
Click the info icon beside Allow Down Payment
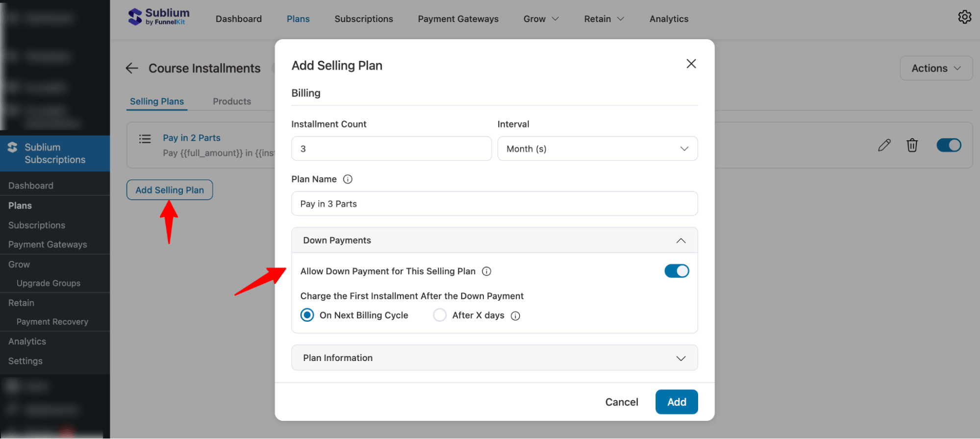[x=487, y=271]
